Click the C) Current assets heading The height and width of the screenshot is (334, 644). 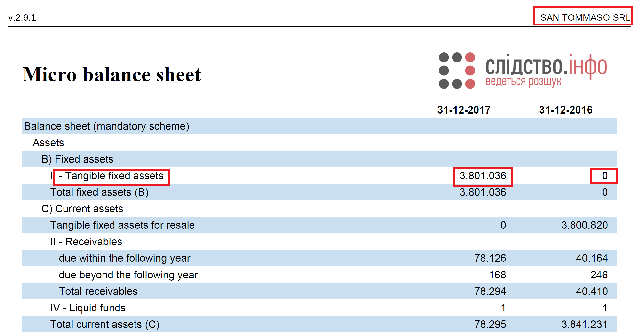[x=82, y=209]
